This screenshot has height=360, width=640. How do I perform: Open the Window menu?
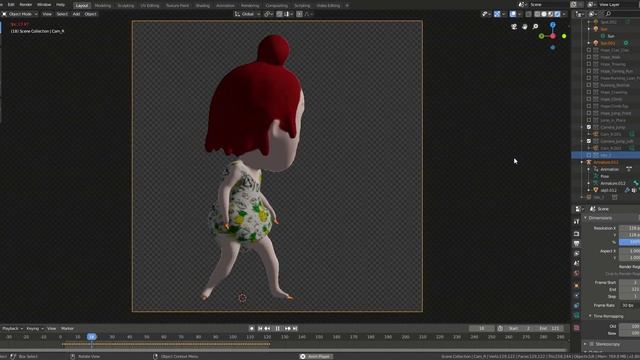pyautogui.click(x=44, y=5)
